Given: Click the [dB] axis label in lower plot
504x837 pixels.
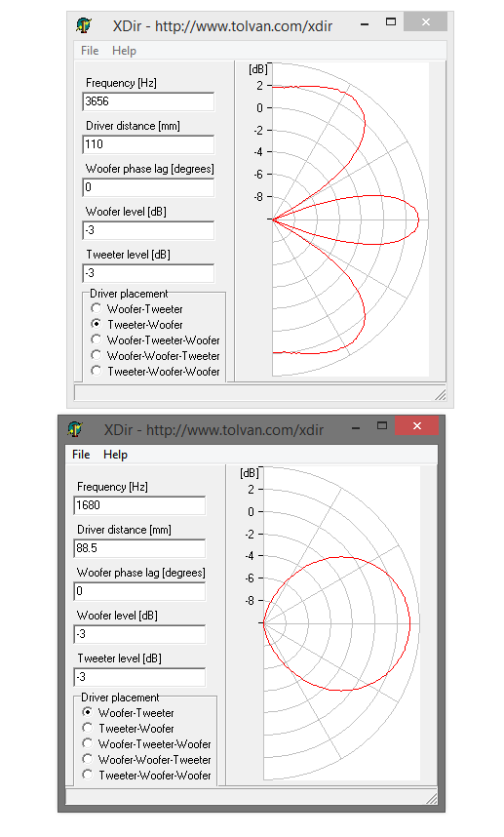Looking at the screenshot, I should click(x=250, y=473).
